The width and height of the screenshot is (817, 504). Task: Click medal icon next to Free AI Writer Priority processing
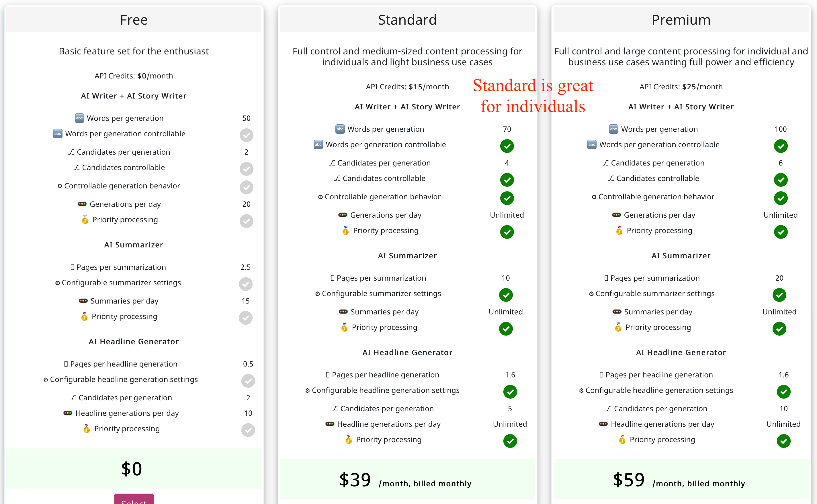85,219
